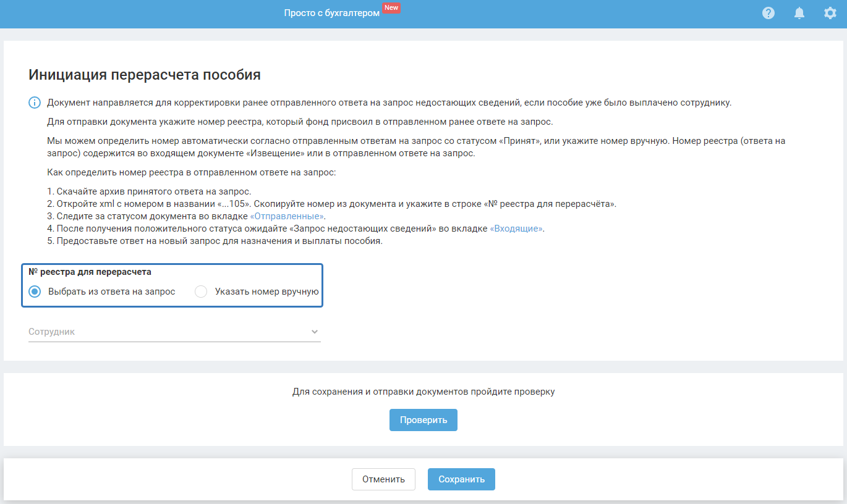Click step '1. Скачайте архив принятого ответа'
The image size is (847, 504).
pyautogui.click(x=149, y=191)
